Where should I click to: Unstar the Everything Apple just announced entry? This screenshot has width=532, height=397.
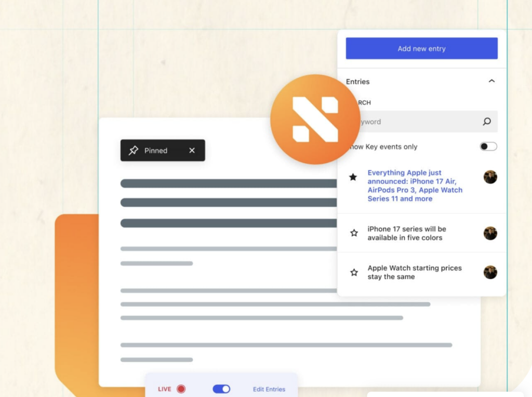pos(353,177)
